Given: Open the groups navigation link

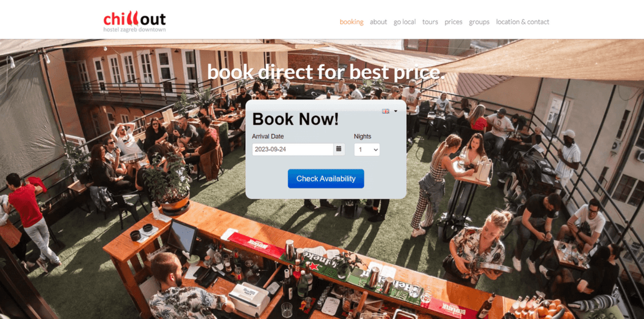Looking at the screenshot, I should click(x=479, y=22).
